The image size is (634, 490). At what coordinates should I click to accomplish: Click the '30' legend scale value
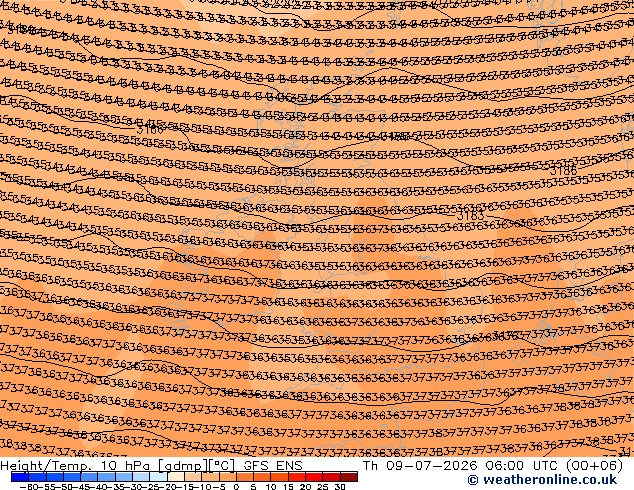[x=340, y=487]
